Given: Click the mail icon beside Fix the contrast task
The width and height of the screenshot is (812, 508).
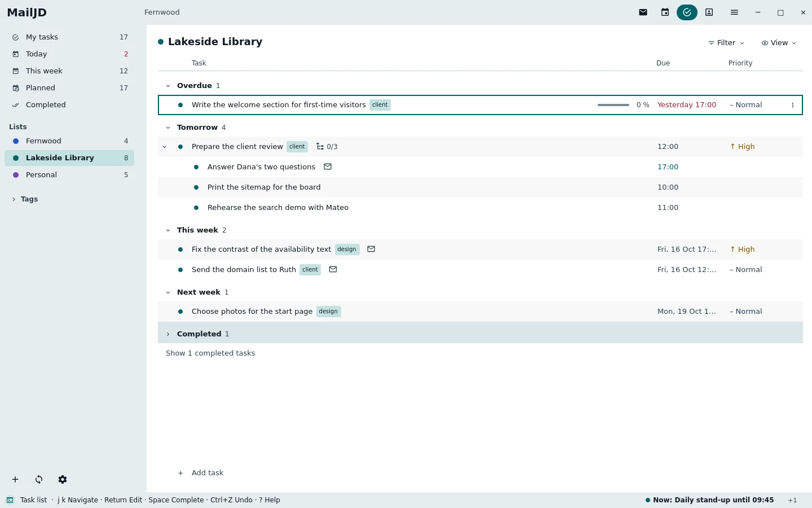Looking at the screenshot, I should pos(371,249).
